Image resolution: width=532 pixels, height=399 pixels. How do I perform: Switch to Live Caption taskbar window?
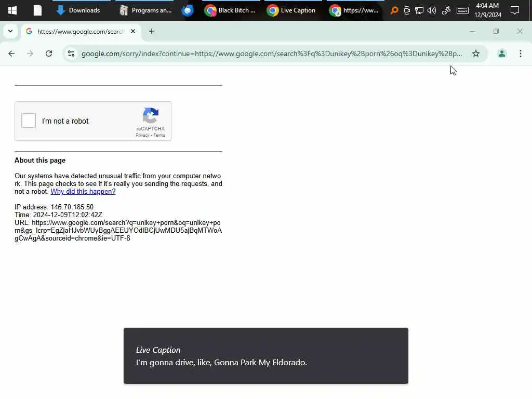click(293, 10)
